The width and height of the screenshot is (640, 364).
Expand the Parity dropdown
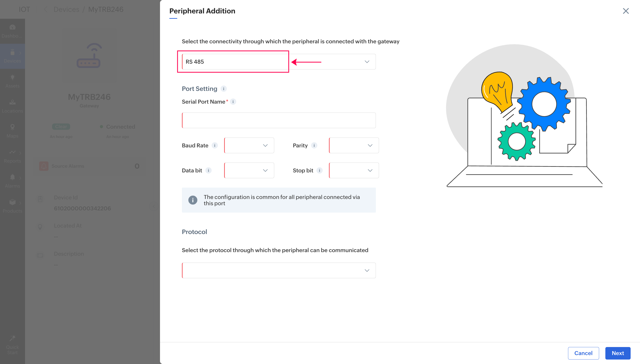tap(354, 146)
